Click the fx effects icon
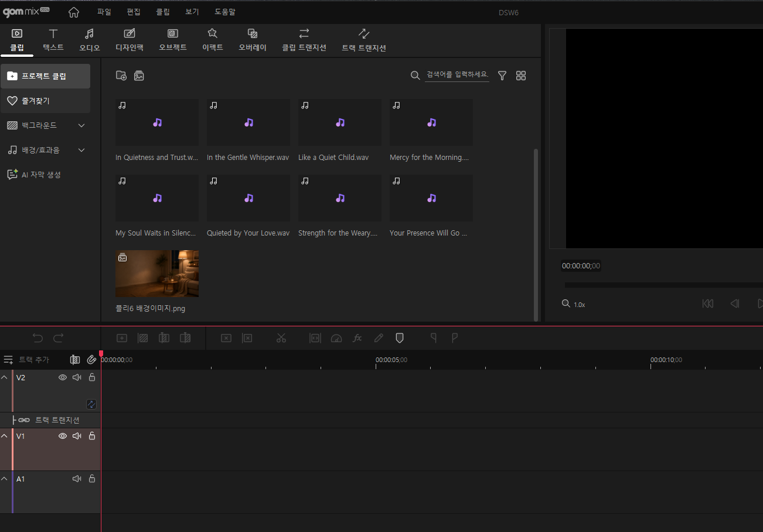The height and width of the screenshot is (532, 763). click(x=357, y=338)
